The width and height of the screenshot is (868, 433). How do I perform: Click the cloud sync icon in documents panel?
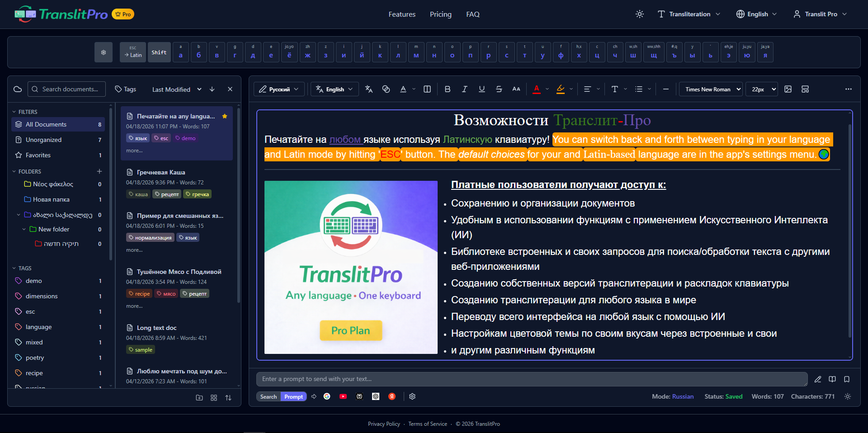pos(18,89)
